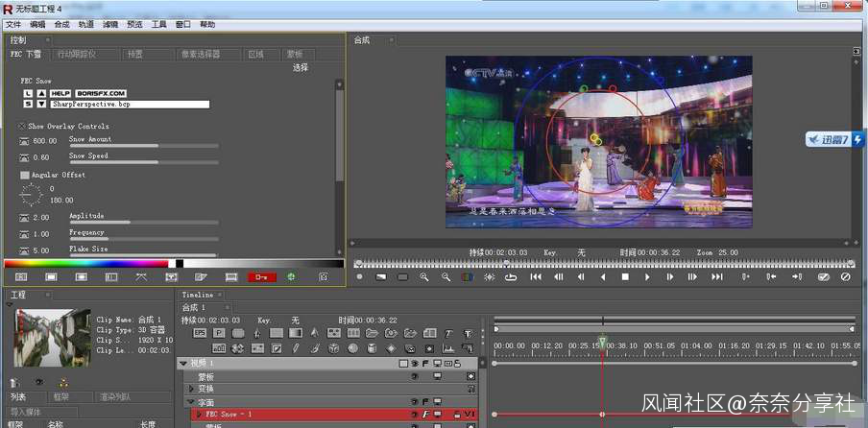The width and height of the screenshot is (868, 428).
Task: Expand the 变换 transform row
Action: coord(191,389)
